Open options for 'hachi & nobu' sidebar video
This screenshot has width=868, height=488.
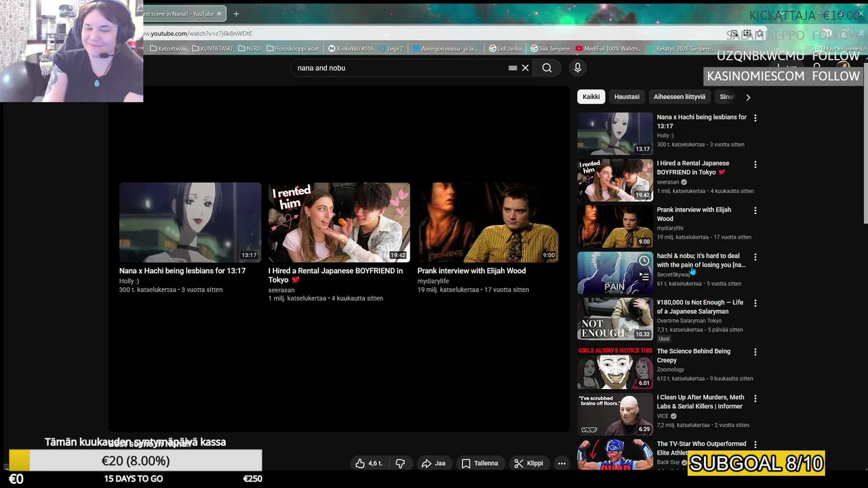click(755, 257)
